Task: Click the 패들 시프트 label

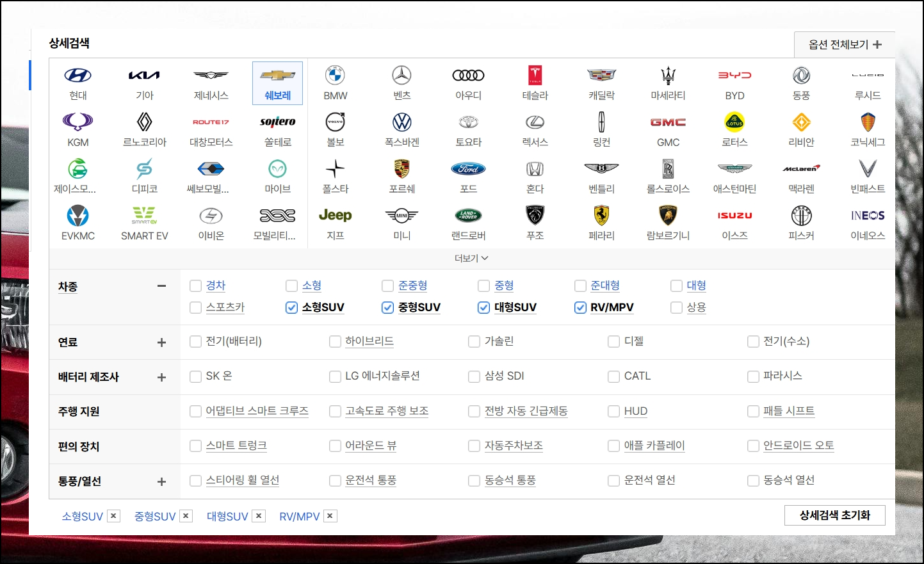Action: pyautogui.click(x=789, y=411)
